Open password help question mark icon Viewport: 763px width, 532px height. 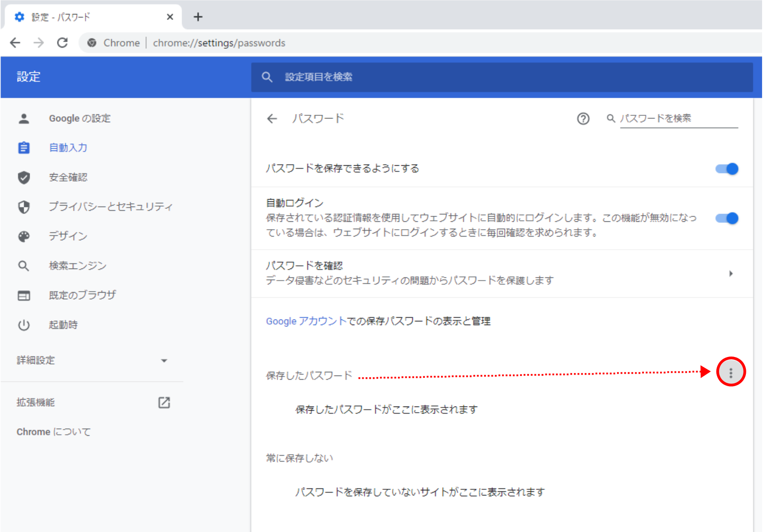point(583,119)
